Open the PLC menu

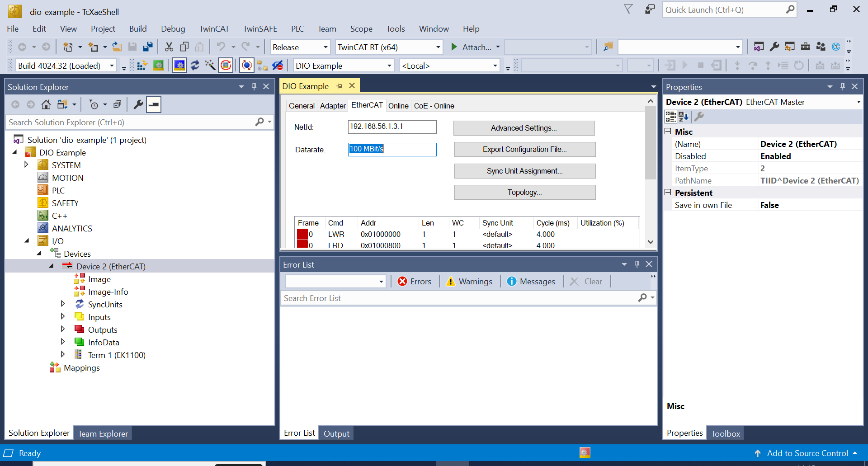[x=297, y=29]
